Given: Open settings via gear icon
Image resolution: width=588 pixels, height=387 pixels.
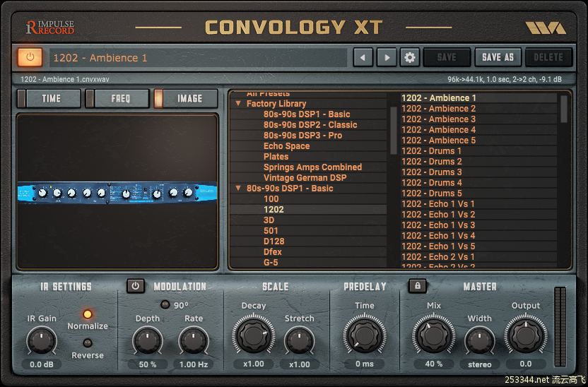Looking at the screenshot, I should [409, 58].
